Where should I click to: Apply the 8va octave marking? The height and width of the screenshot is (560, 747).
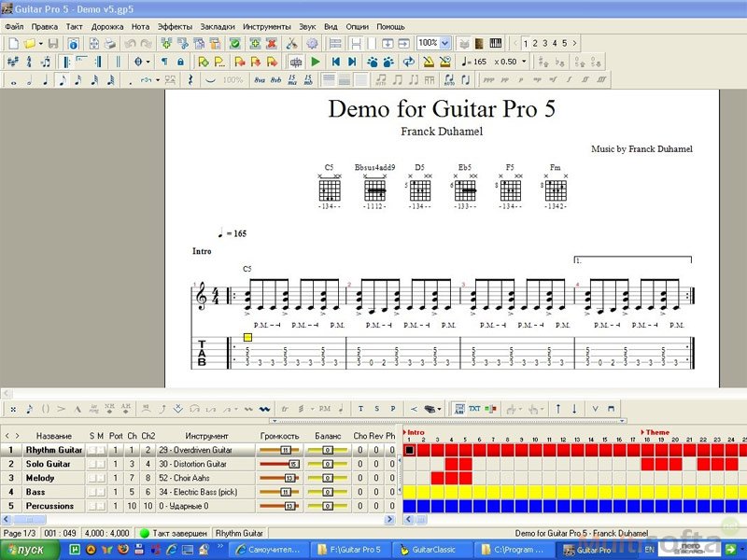click(x=260, y=80)
